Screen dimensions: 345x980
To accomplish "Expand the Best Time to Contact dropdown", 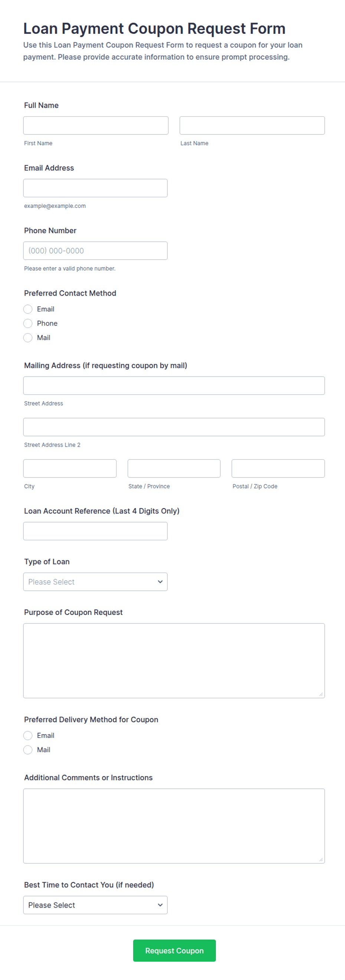I will pyautogui.click(x=95, y=905).
